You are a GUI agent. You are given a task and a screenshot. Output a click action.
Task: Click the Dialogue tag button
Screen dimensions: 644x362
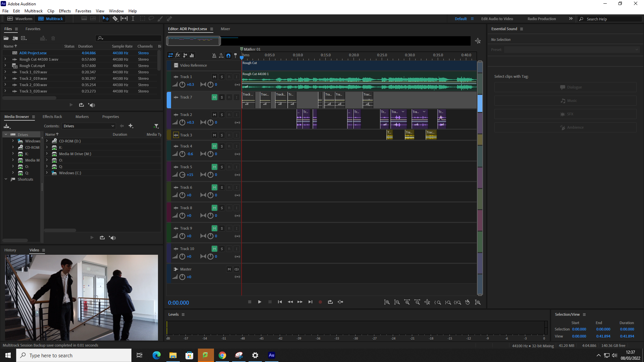pyautogui.click(x=565, y=87)
